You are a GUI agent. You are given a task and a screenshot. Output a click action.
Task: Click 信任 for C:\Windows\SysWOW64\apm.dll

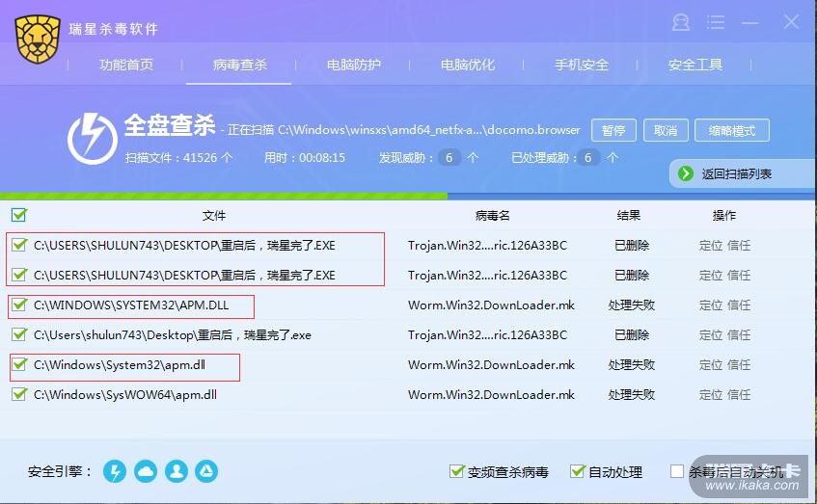pos(739,395)
